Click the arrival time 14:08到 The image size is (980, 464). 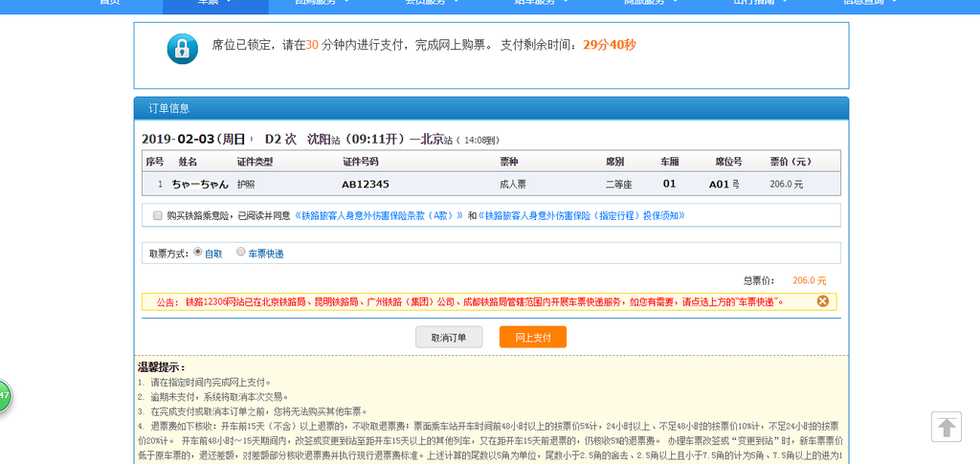tap(480, 140)
